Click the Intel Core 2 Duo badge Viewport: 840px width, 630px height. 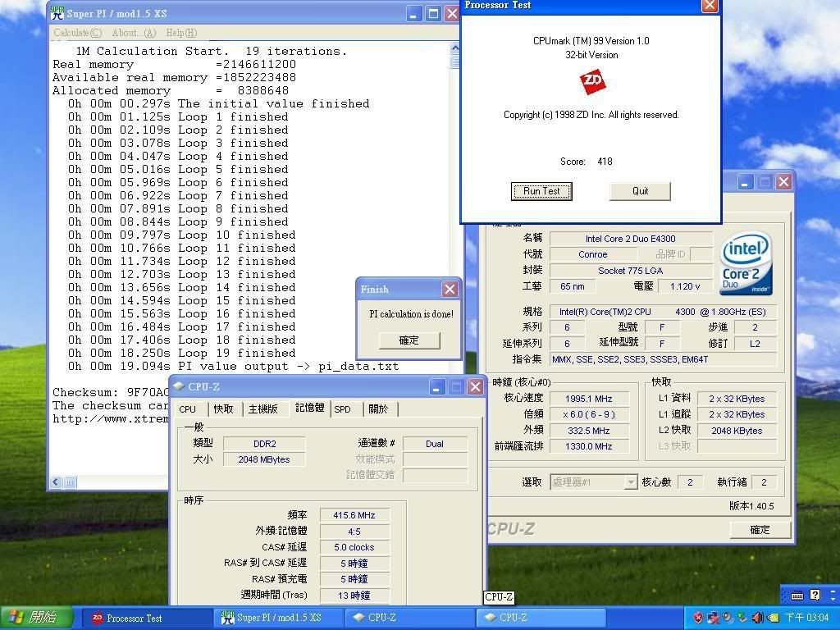(746, 264)
